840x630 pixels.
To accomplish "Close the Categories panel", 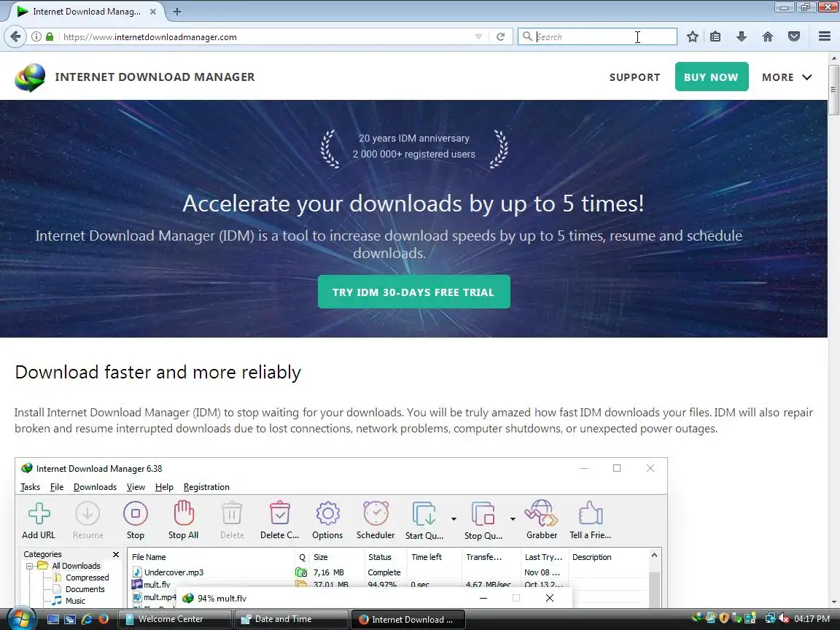I will tap(116, 554).
